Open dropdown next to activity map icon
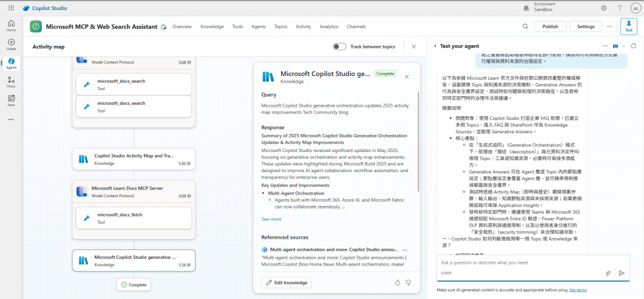 point(623,46)
